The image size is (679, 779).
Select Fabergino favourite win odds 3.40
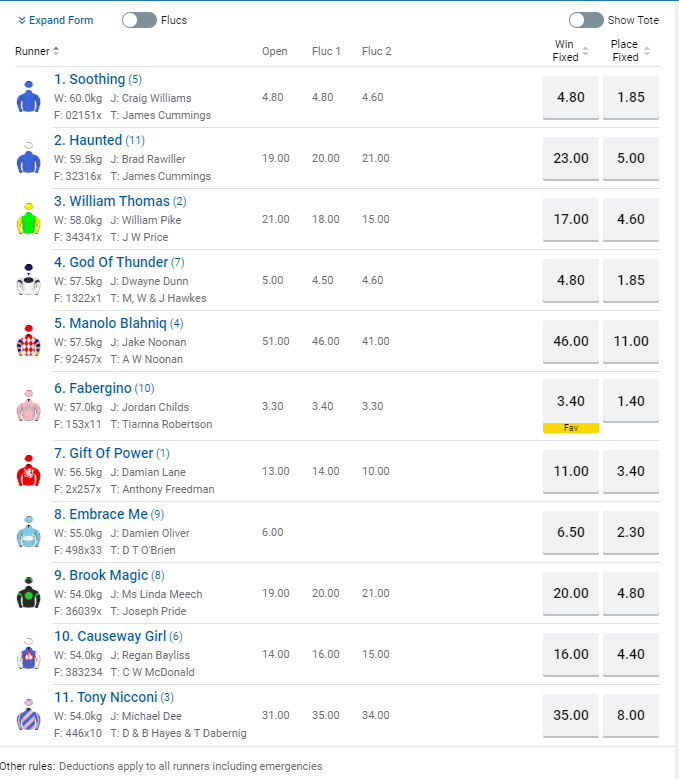tap(570, 402)
